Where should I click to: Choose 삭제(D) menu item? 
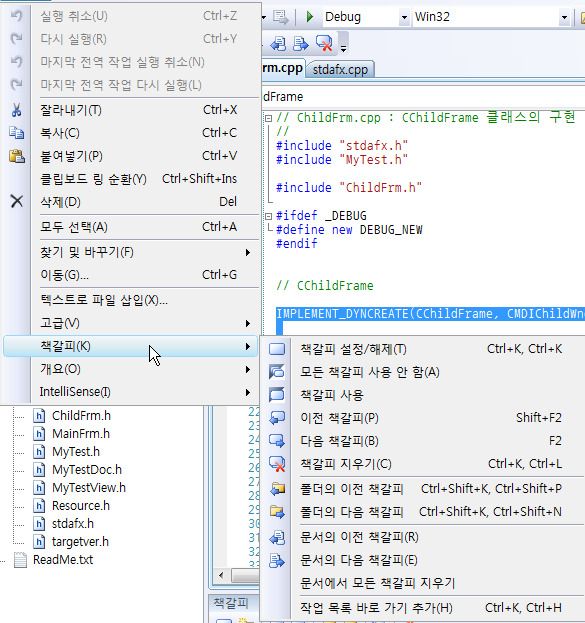131,202
